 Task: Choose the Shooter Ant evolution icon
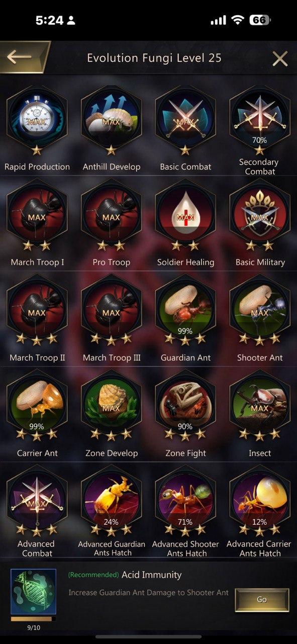point(259,311)
